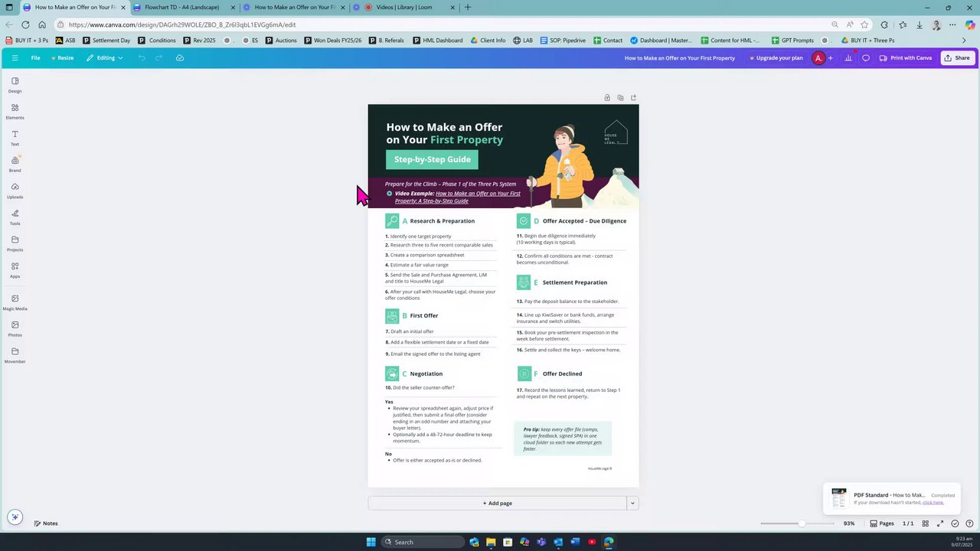This screenshot has height=551, width=980.
Task: Open the Pages thumbnail view button
Action: [882, 523]
